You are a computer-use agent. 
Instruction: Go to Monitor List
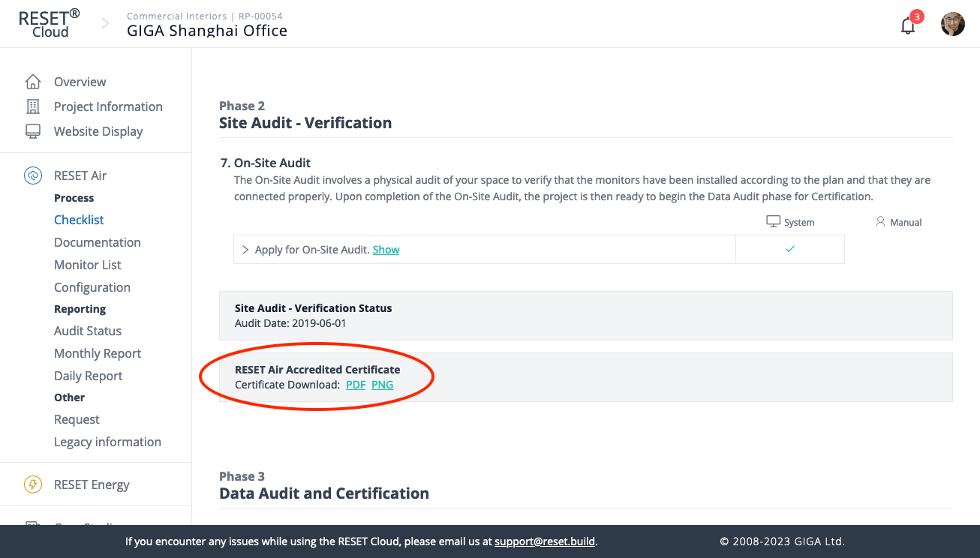[88, 265]
